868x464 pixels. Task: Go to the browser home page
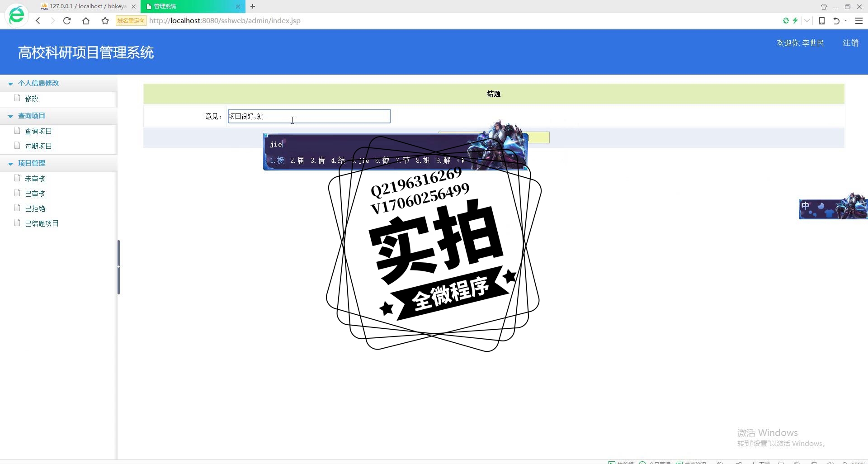86,21
